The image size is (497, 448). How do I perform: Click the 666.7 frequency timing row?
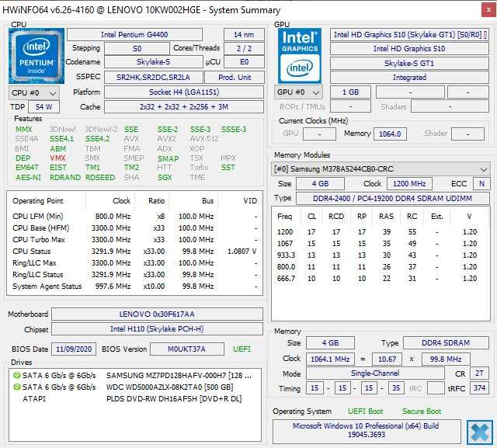379,279
